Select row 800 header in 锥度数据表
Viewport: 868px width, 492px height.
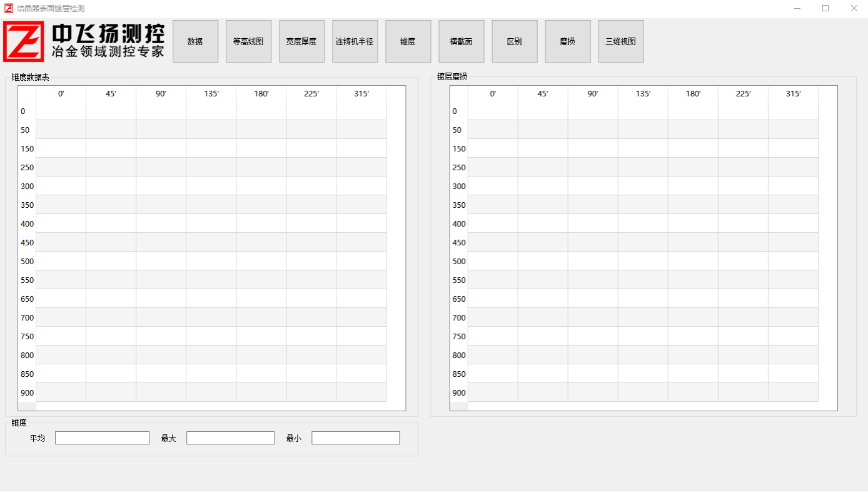[27, 355]
